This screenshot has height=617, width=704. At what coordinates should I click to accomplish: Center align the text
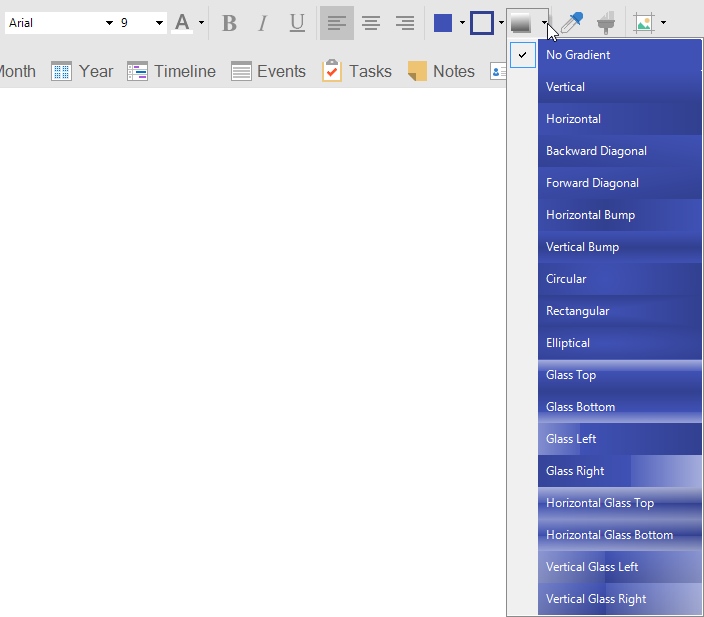coord(371,23)
